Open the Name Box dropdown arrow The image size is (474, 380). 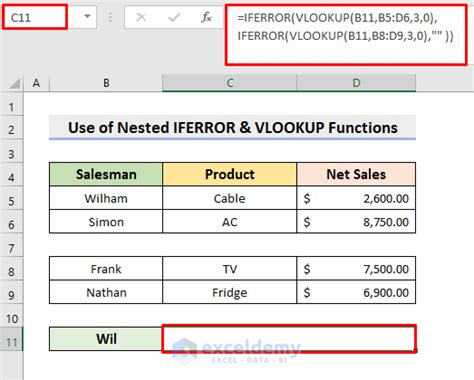87,16
